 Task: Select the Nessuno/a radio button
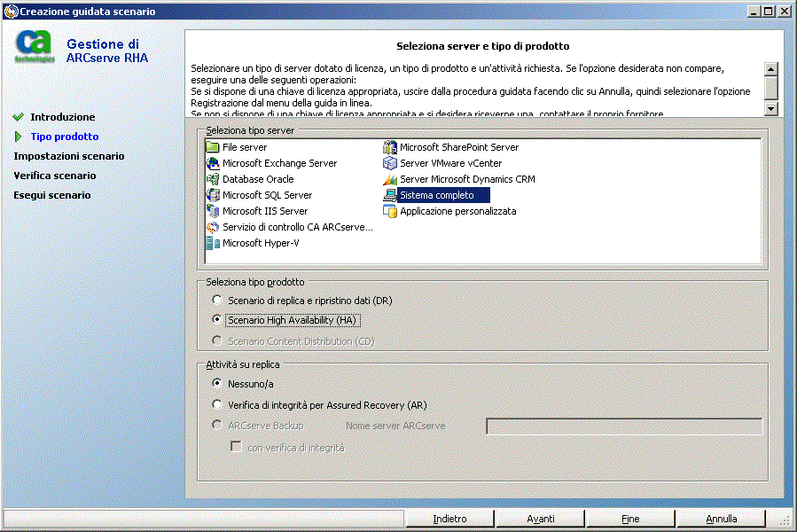(x=217, y=383)
